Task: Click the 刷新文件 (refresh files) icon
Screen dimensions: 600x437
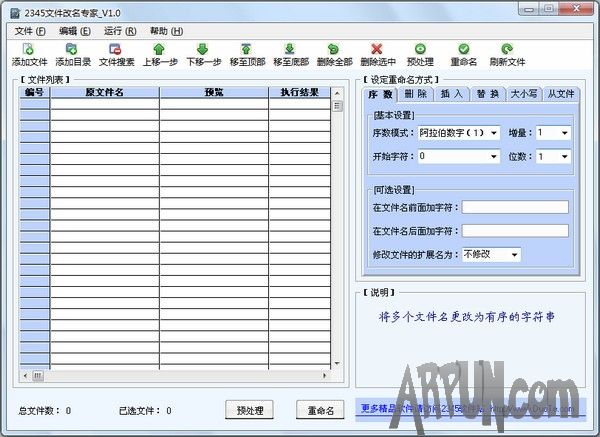Action: [507, 49]
